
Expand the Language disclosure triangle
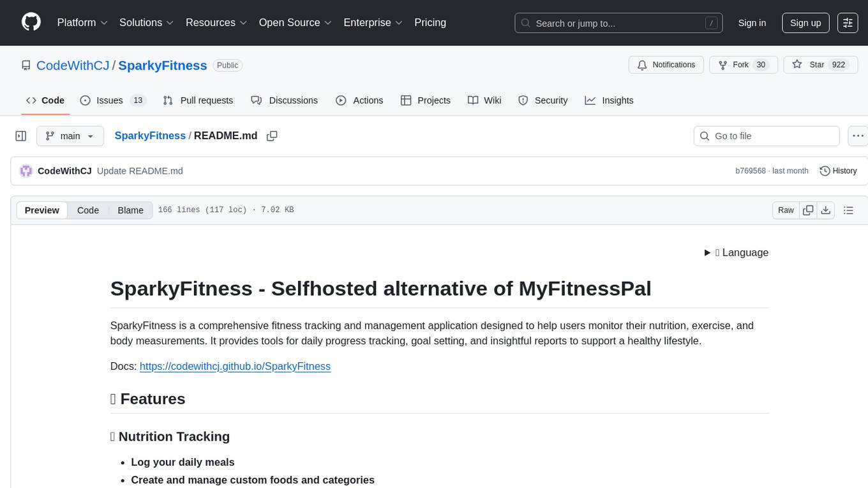[707, 252]
